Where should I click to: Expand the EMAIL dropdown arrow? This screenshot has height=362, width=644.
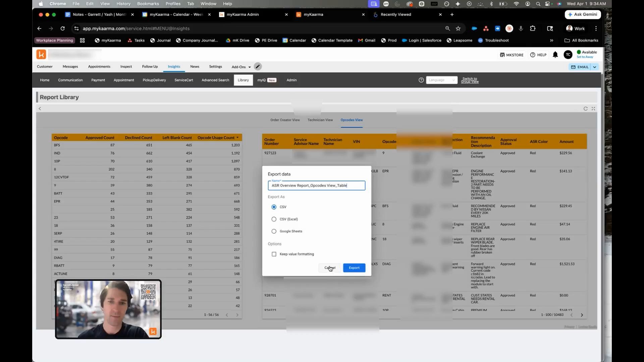pos(594,67)
